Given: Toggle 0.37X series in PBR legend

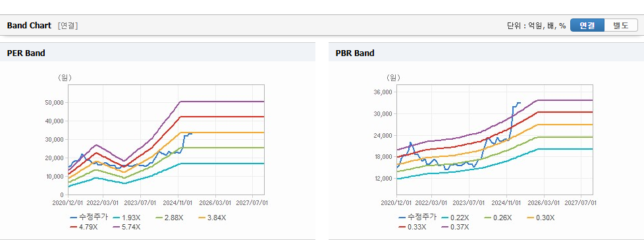Looking at the screenshot, I should (x=456, y=227).
